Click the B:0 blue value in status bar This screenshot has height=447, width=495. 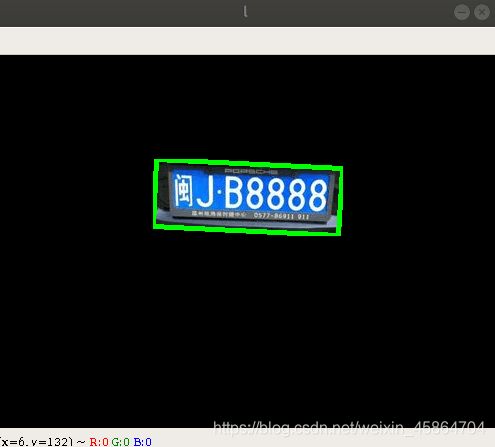point(142,442)
